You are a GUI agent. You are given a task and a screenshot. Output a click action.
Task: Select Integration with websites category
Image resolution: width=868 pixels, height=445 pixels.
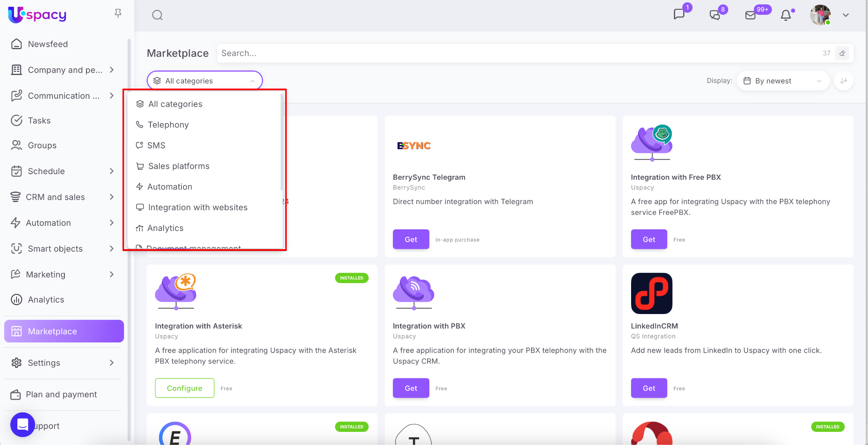point(198,207)
